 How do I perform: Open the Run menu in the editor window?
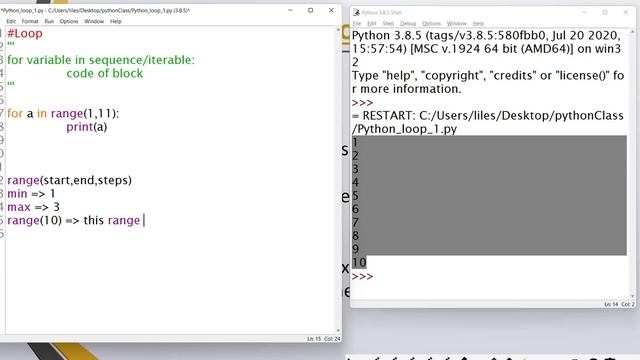(49, 21)
